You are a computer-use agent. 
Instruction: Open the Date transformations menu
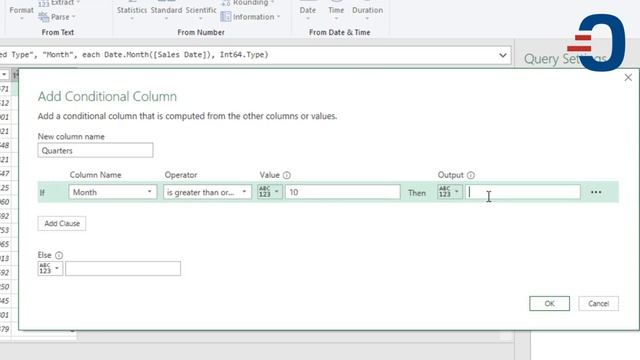coord(307,11)
